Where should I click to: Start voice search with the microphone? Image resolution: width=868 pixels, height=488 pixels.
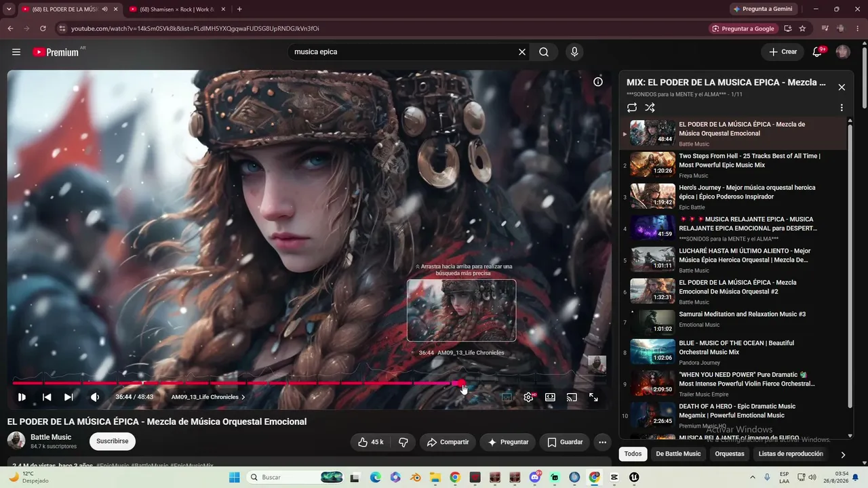click(x=574, y=52)
